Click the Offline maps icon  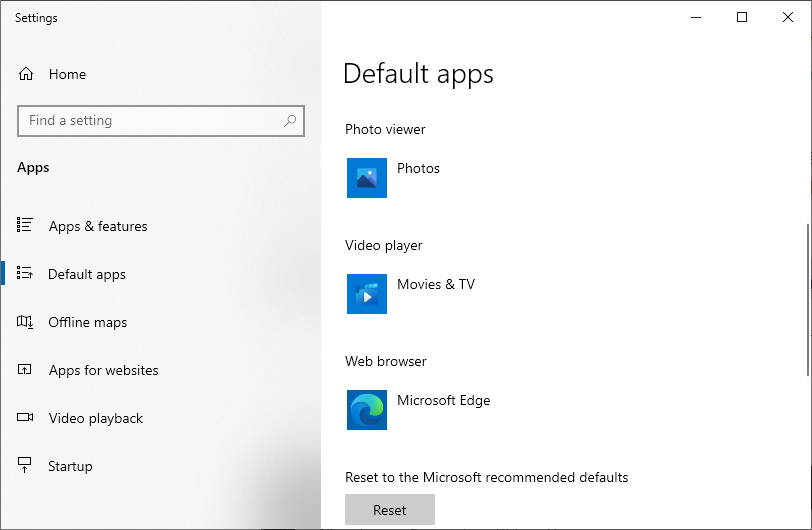click(26, 322)
